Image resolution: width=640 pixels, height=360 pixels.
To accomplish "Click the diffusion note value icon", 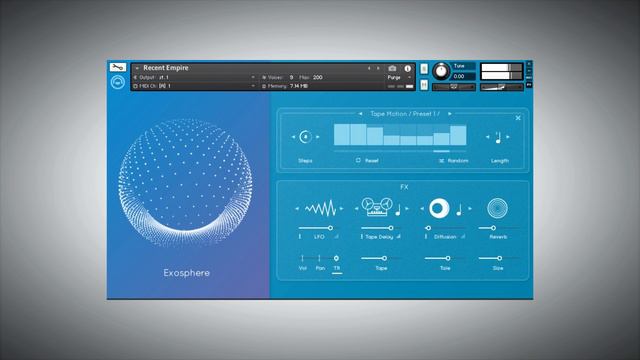I will [x=459, y=210].
